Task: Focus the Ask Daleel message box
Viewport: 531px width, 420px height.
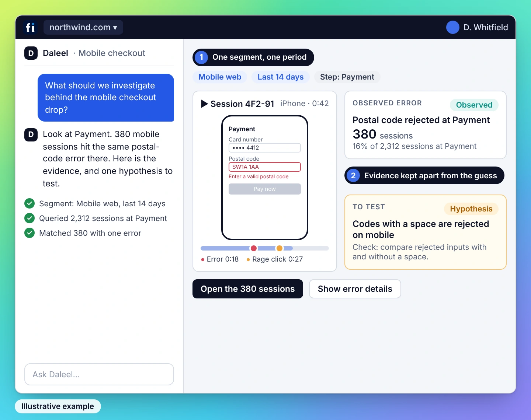Action: click(x=99, y=374)
